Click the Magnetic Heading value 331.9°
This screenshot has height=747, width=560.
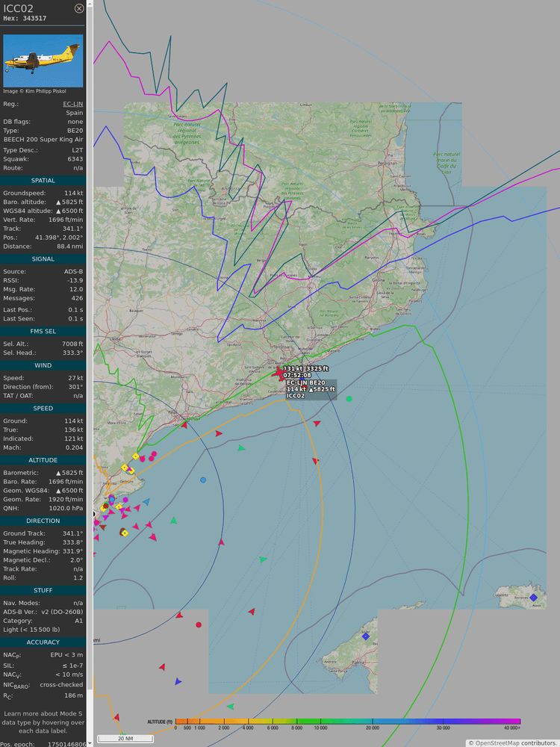tap(72, 551)
